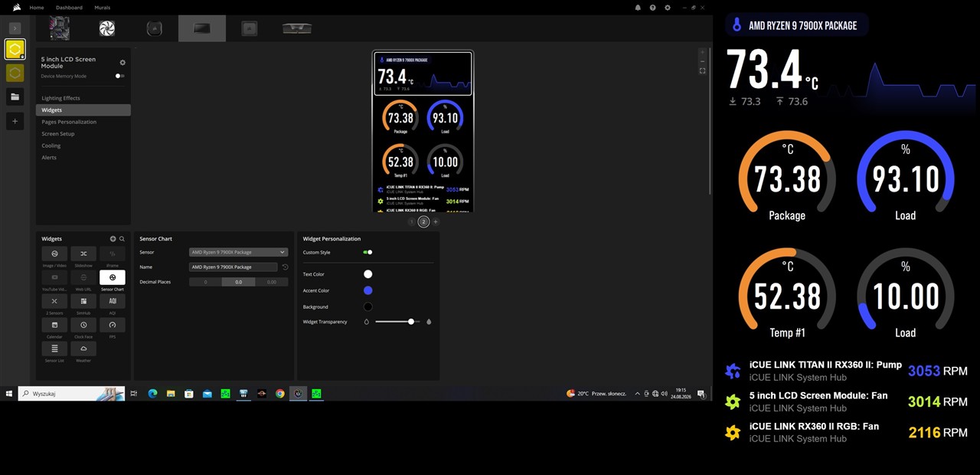Select the Sensor List widget

point(54,349)
